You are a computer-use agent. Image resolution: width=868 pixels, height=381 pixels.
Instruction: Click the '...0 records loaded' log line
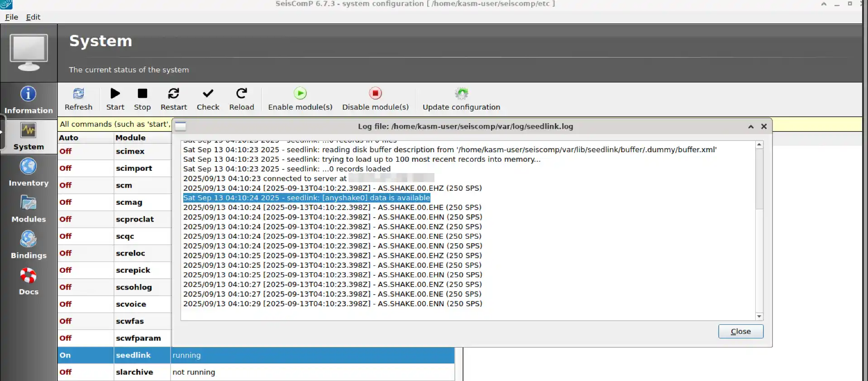point(286,169)
